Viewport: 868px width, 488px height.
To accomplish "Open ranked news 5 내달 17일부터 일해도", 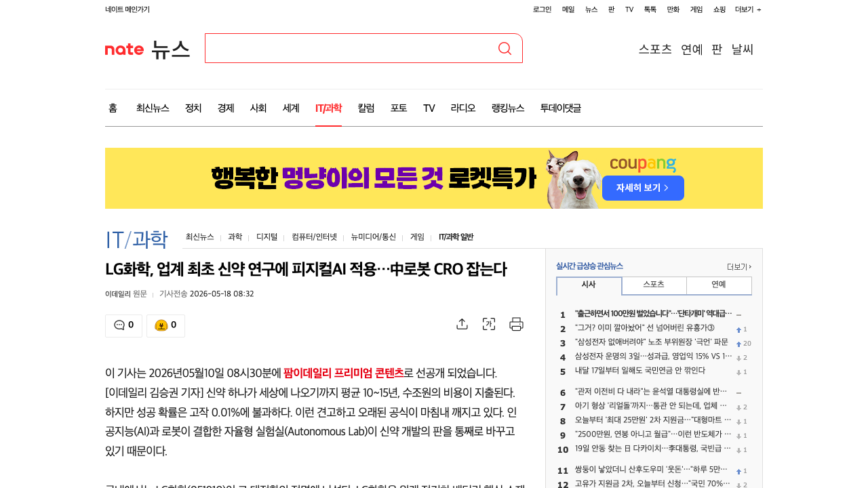I will pos(640,371).
